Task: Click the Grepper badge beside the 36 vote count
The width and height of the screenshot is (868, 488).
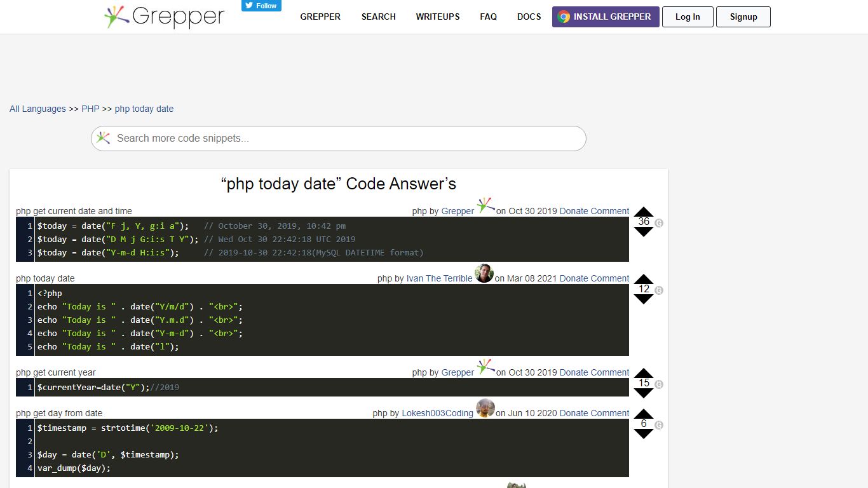Action: pyautogui.click(x=659, y=223)
